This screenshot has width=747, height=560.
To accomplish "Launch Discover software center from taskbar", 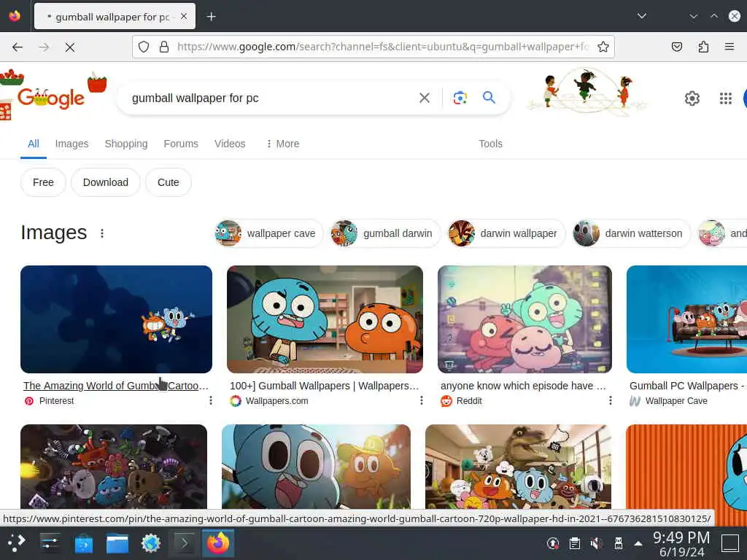I will click(x=84, y=543).
